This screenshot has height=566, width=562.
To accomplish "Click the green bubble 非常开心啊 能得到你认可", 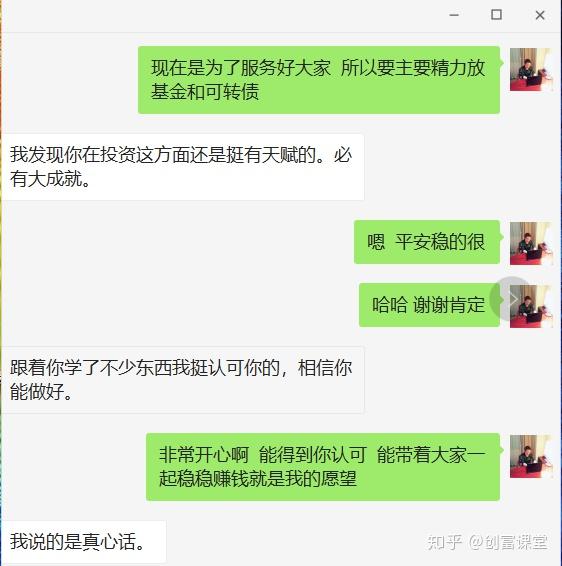I will [323, 467].
